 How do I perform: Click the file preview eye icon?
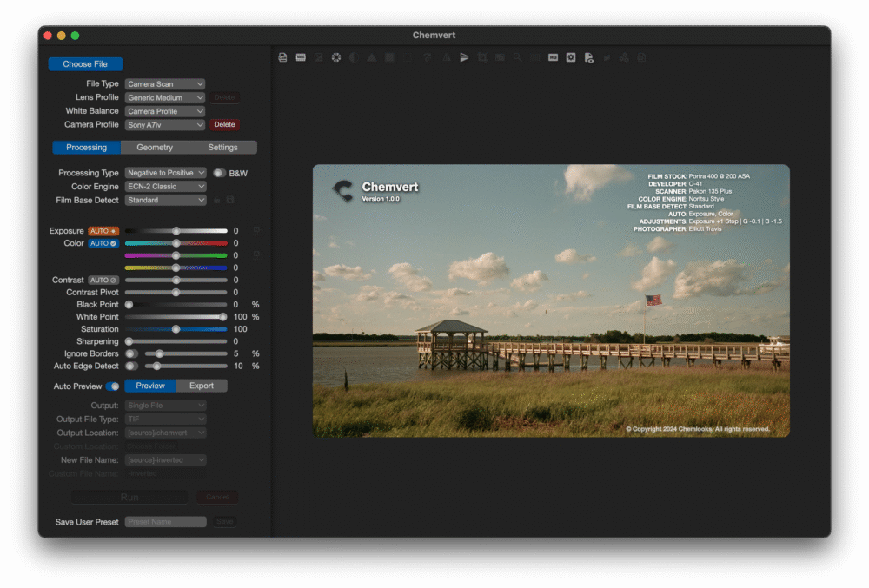[589, 57]
